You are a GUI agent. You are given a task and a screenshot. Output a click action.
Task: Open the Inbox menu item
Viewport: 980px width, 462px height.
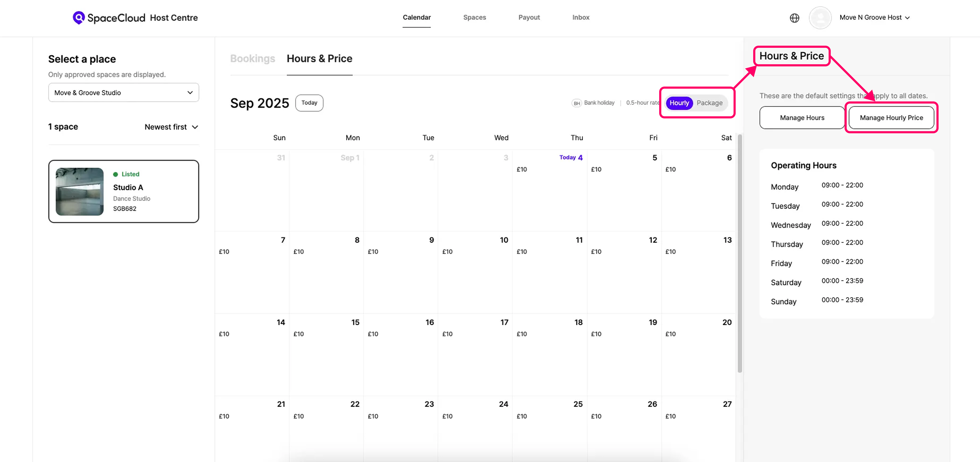(x=581, y=18)
